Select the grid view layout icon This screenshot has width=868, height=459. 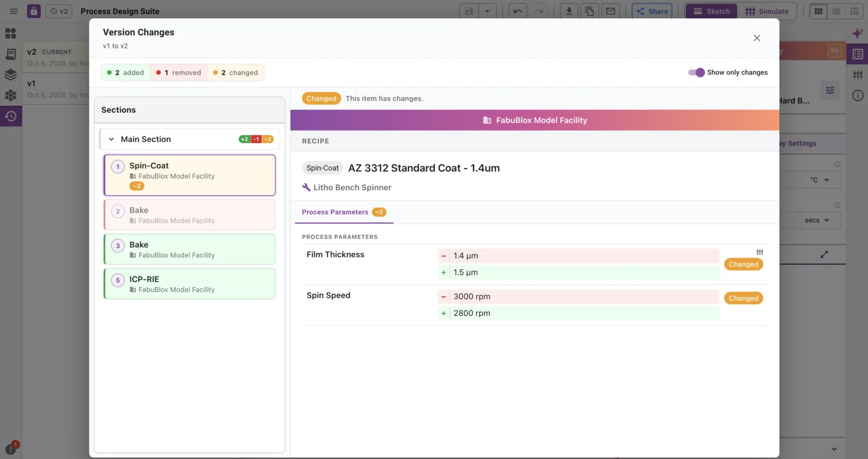[x=819, y=11]
